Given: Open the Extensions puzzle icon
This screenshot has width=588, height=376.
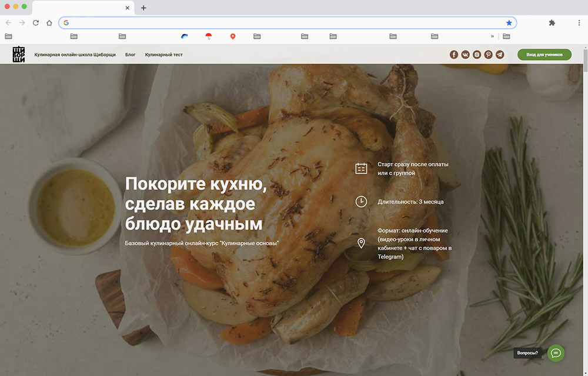Looking at the screenshot, I should coord(552,23).
